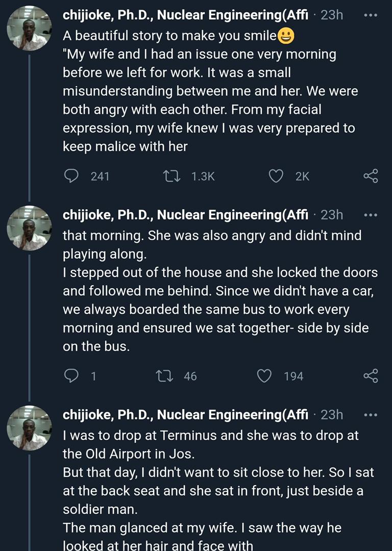This screenshot has width=392, height=551.
Task: Open chijioke's avatar on the third tweet
Action: pos(29,429)
